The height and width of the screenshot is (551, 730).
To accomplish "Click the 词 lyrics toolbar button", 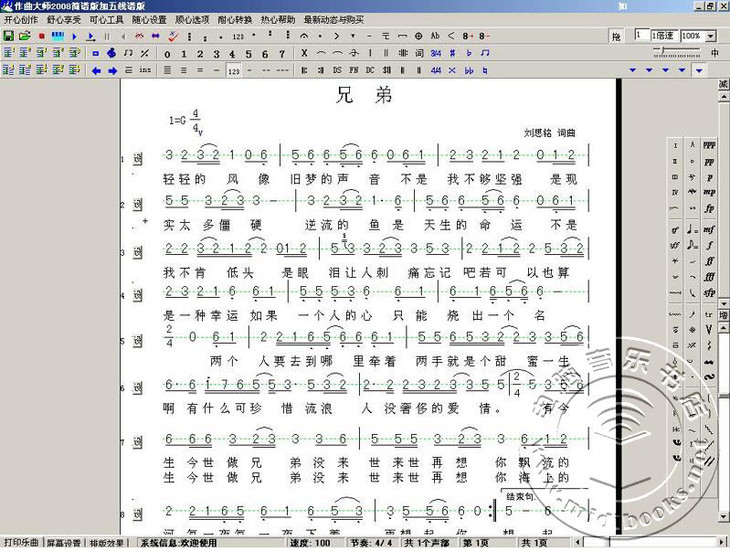I will coord(419,53).
